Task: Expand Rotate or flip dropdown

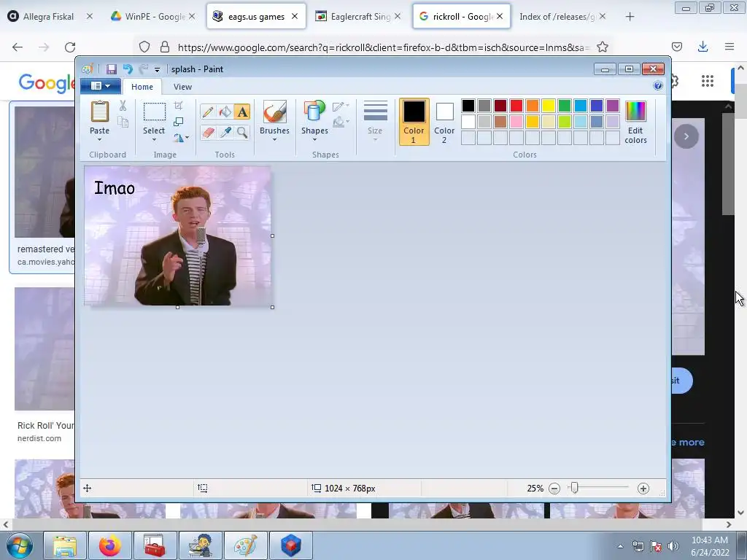Action: tap(181, 138)
